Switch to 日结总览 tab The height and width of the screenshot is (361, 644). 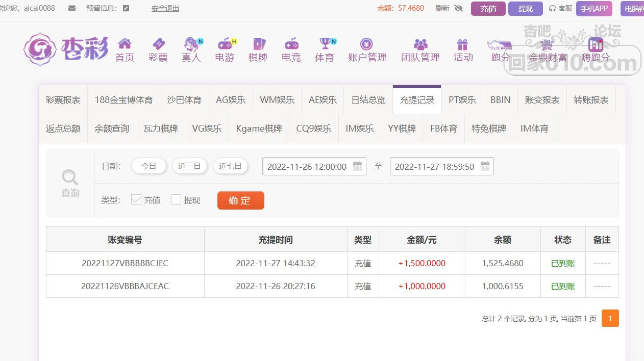(368, 100)
